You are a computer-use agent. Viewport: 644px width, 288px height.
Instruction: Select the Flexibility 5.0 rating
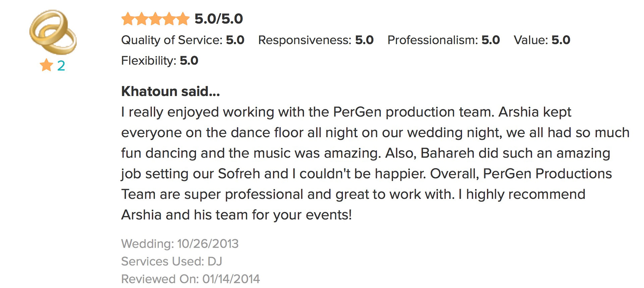(160, 61)
